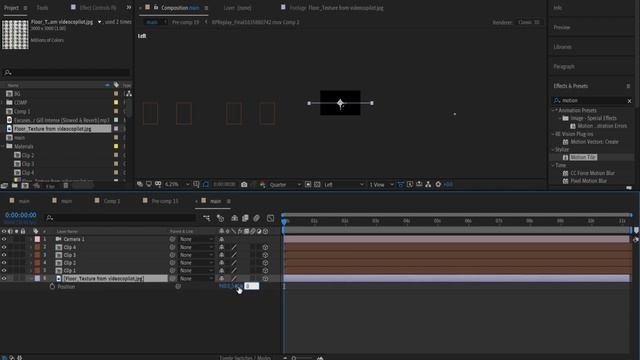Enable frame blending for all layers
Image resolution: width=640 pixels, height=360 pixels.
[245, 218]
